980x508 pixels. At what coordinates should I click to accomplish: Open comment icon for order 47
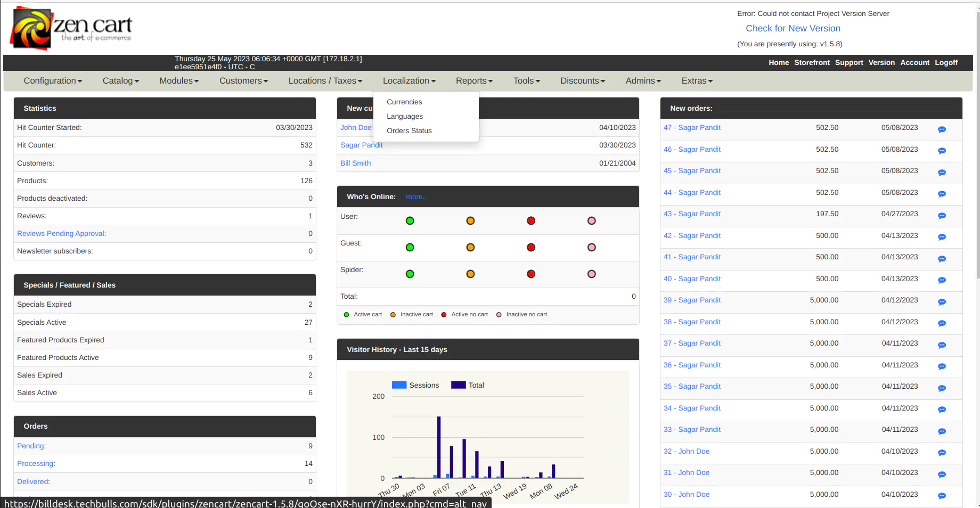pos(942,129)
